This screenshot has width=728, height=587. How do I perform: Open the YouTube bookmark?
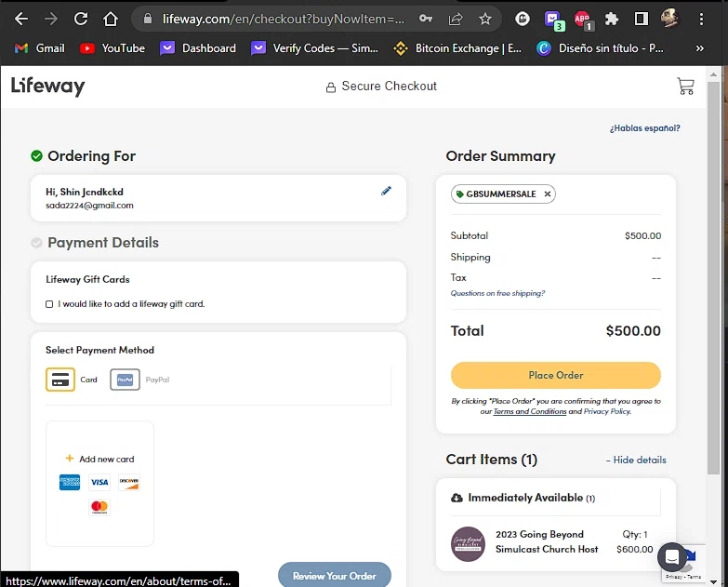coord(113,48)
